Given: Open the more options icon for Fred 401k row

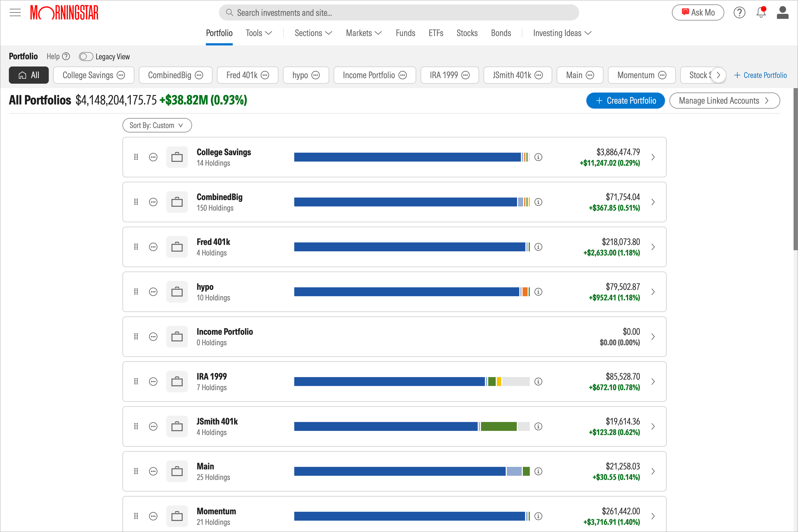Looking at the screenshot, I should click(153, 247).
